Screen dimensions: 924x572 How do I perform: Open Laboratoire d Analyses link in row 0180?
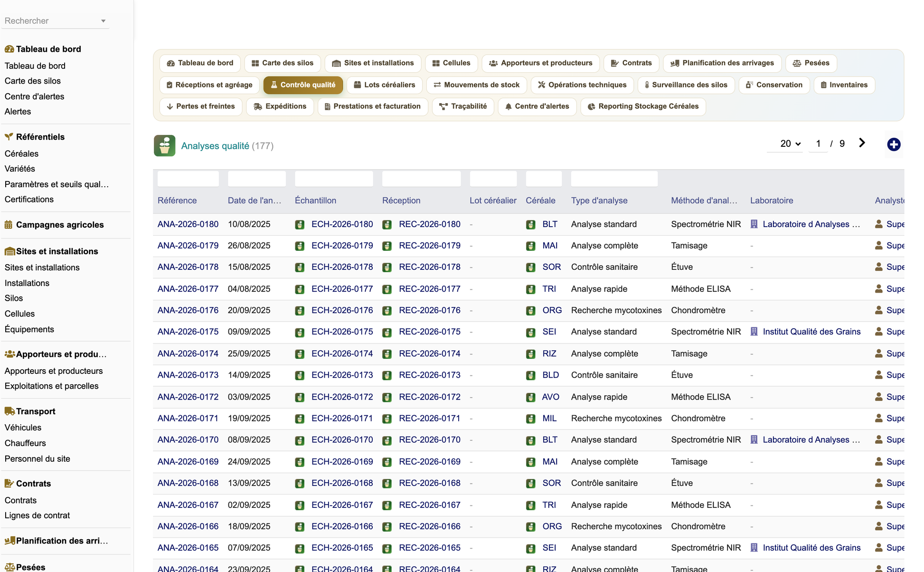click(x=811, y=224)
